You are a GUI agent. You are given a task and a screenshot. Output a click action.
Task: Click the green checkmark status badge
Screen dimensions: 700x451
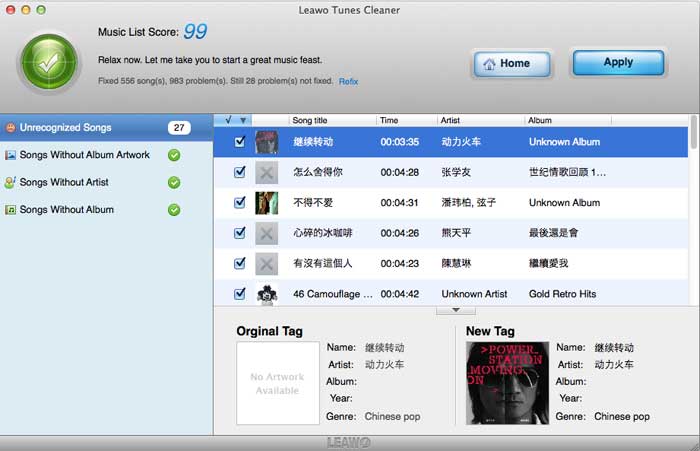(x=49, y=62)
